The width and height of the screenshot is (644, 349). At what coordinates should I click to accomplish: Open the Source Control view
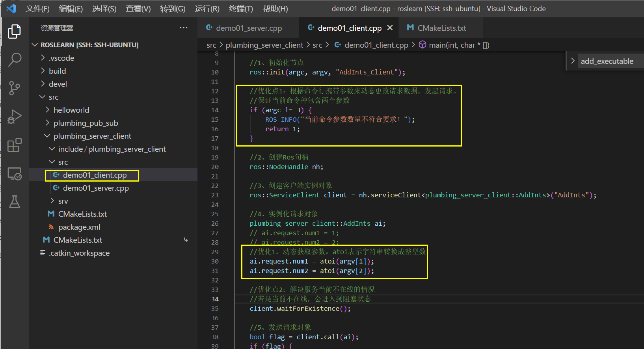(15, 88)
